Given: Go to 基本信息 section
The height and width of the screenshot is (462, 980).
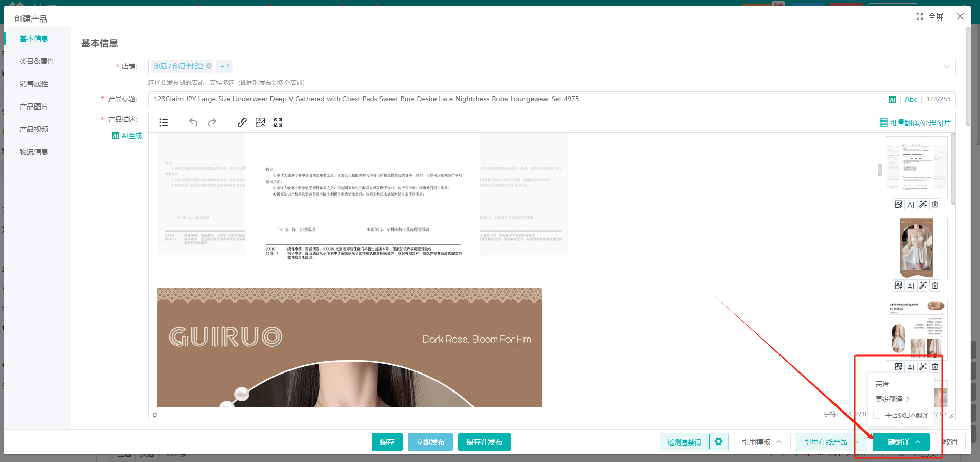Looking at the screenshot, I should tap(34, 39).
